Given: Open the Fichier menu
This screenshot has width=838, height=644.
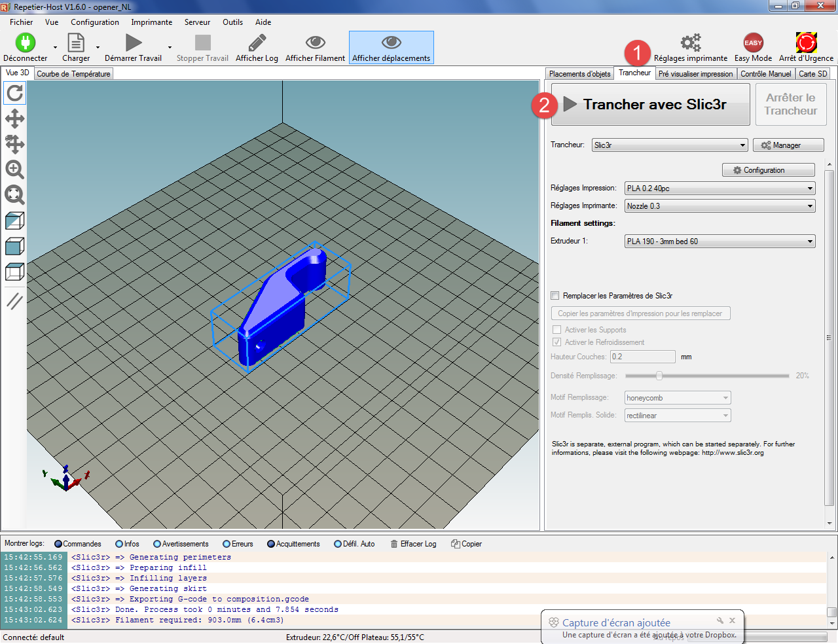Looking at the screenshot, I should (22, 22).
